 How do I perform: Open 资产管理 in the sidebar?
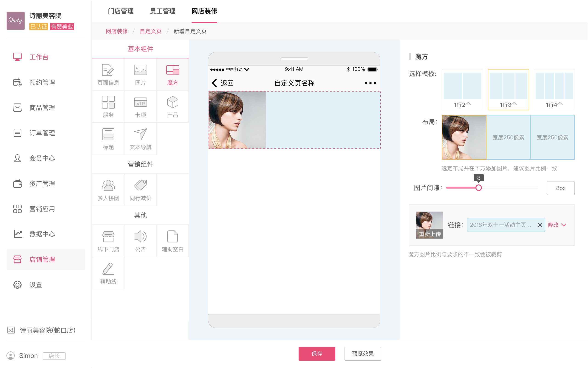[46, 184]
